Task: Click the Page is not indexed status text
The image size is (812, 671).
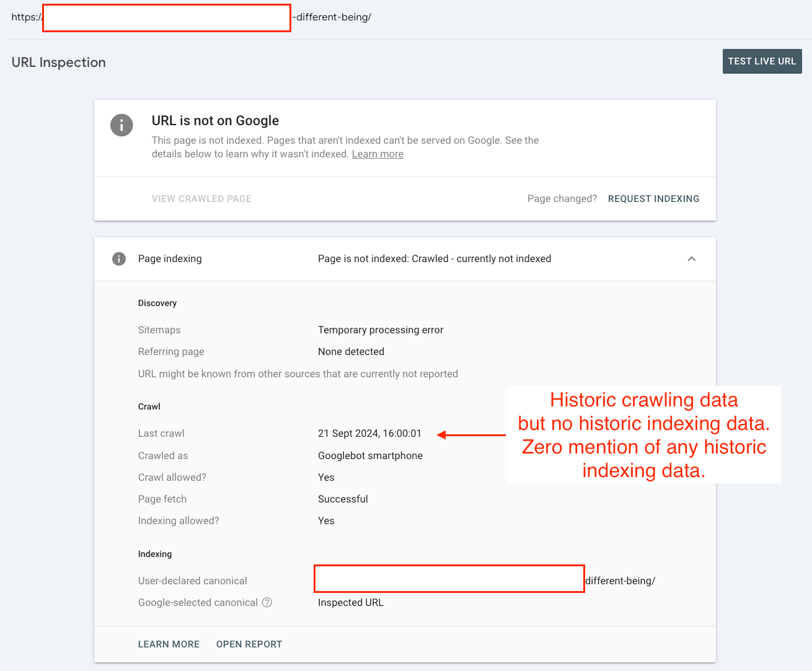Action: [x=435, y=259]
